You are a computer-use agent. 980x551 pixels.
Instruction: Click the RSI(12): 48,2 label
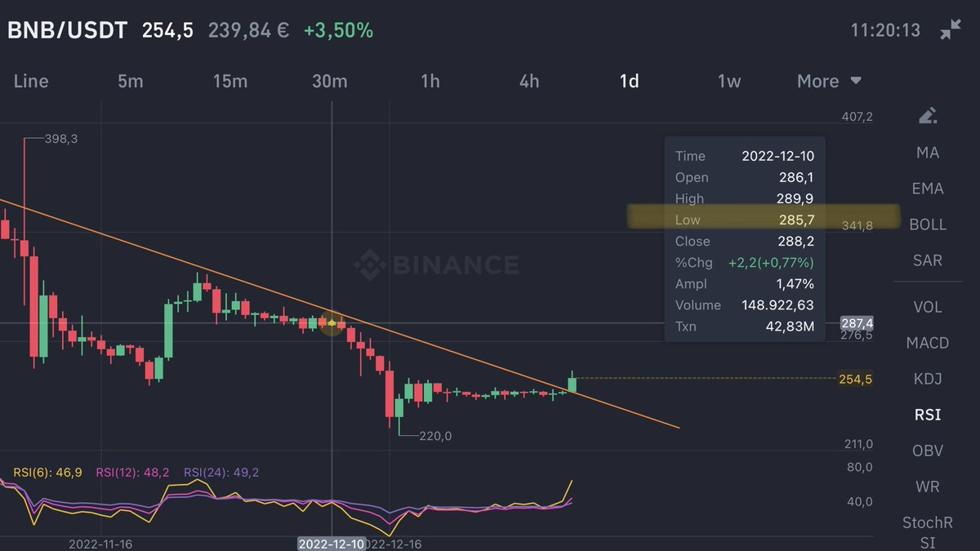coord(133,472)
